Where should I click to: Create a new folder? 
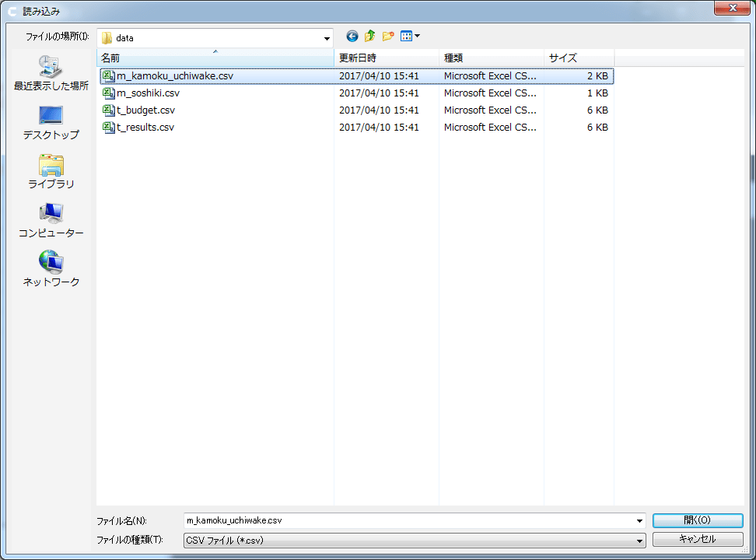click(x=387, y=37)
